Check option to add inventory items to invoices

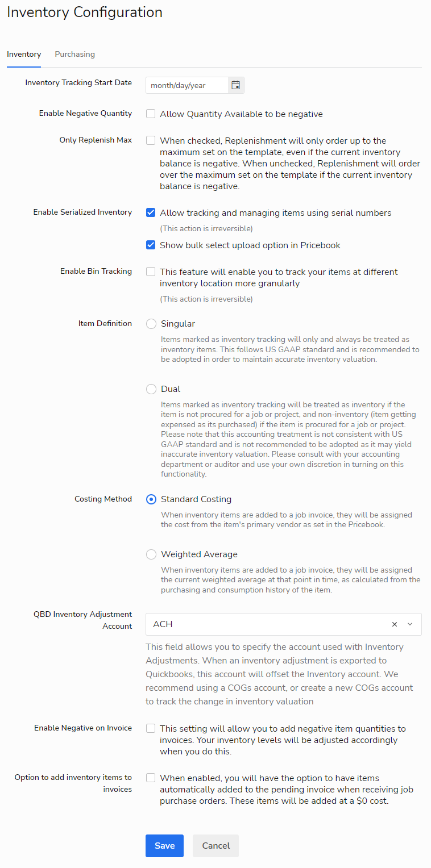click(151, 778)
